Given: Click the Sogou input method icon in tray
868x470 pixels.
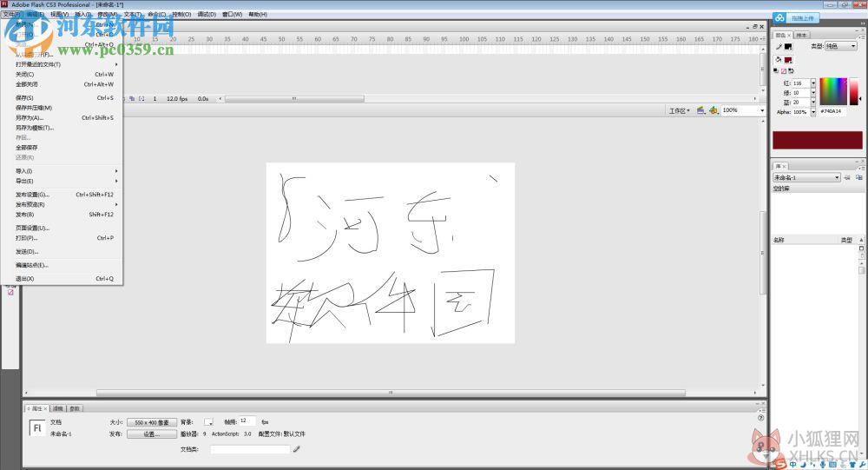Looking at the screenshot, I should click(780, 465).
